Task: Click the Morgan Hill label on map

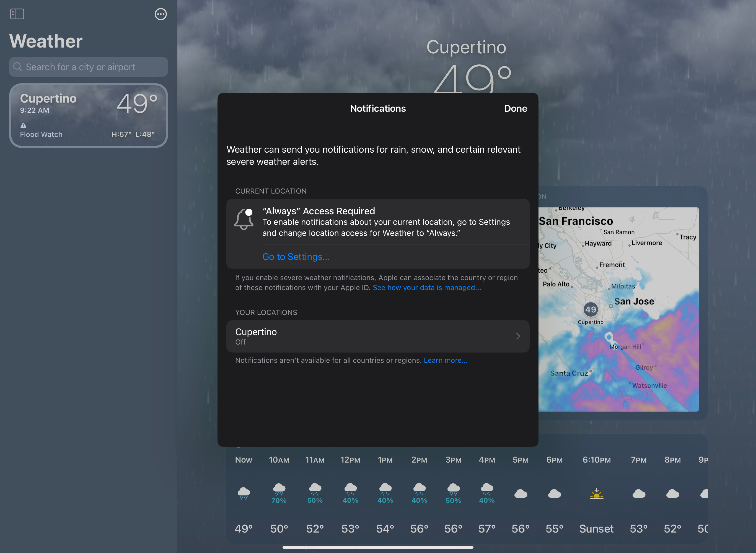Action: click(x=625, y=347)
